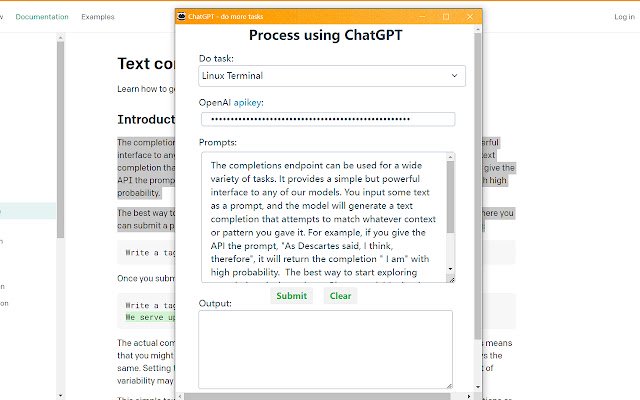The image size is (640, 400).
Task: Click the 'Do task:' label
Action: click(216, 58)
